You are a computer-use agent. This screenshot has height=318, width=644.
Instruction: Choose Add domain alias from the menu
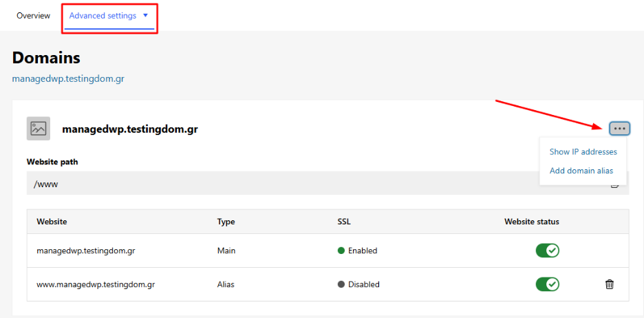click(x=581, y=171)
